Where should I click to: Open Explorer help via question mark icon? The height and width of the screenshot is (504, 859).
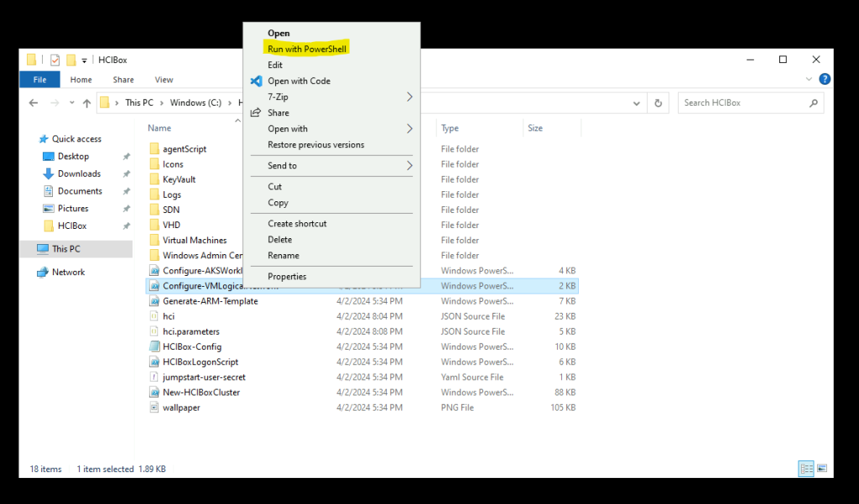[825, 80]
